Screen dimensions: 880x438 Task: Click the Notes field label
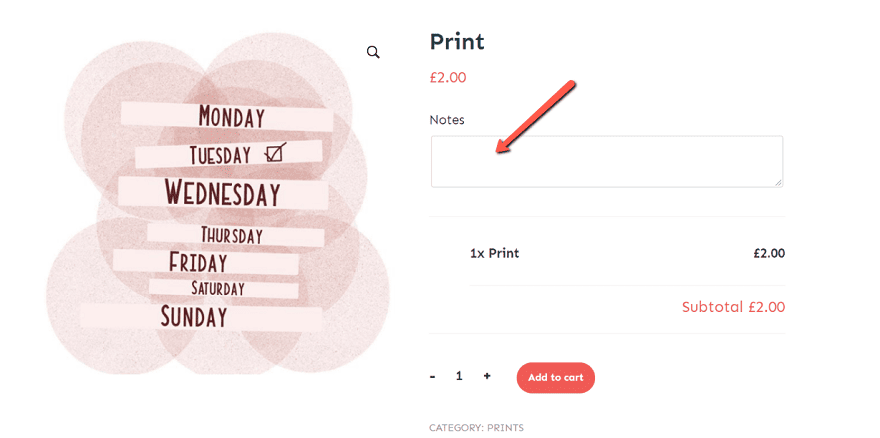447,120
